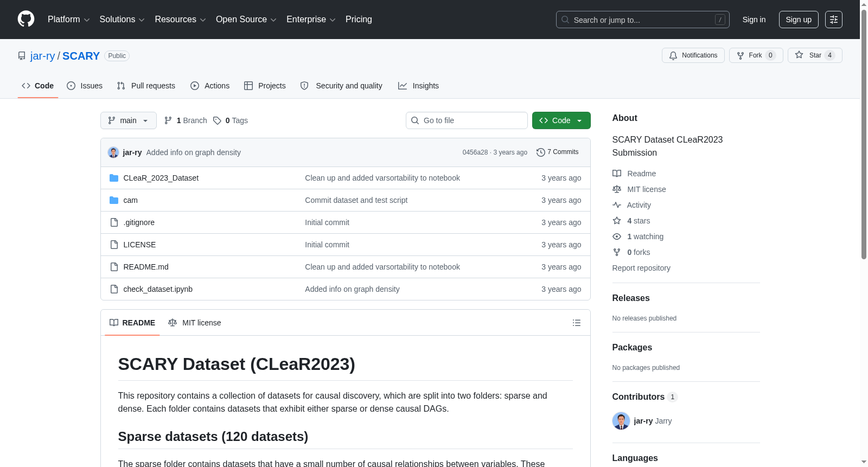The image size is (868, 467).
Task: Open the Actions tab
Action: tap(210, 86)
